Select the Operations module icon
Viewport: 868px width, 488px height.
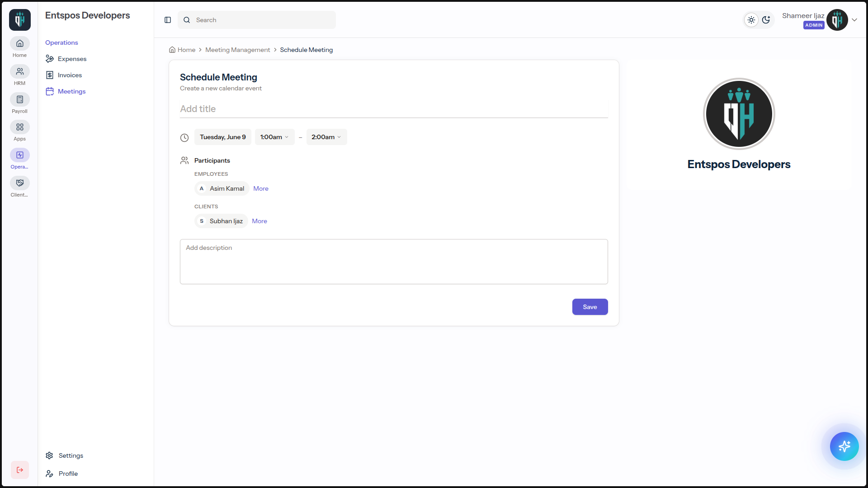[20, 155]
